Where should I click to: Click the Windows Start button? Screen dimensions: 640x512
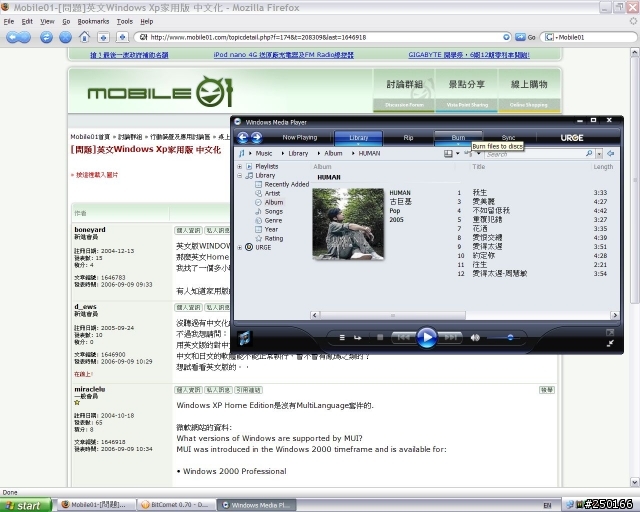coord(25,505)
